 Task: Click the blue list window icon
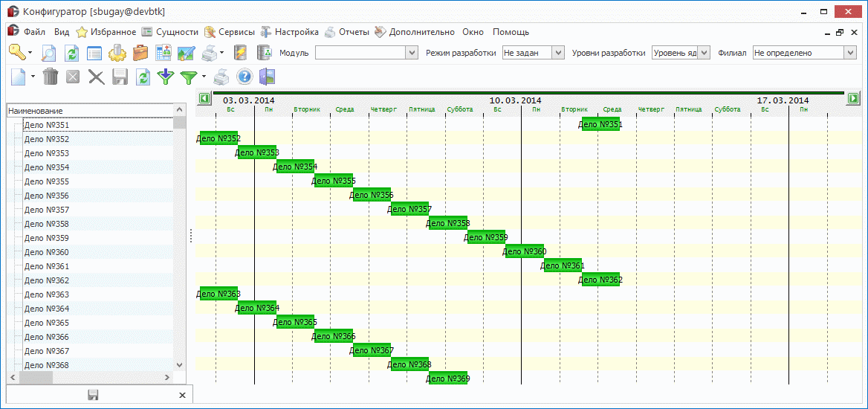coord(94,54)
